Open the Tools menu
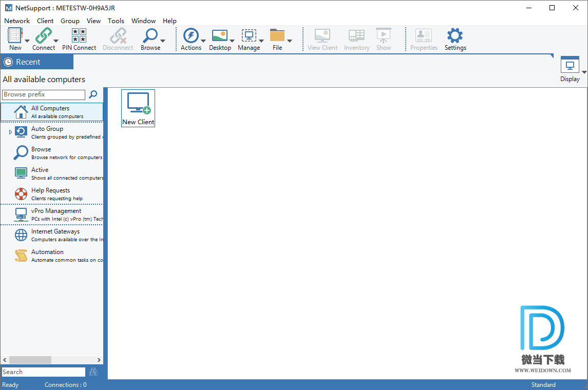Image resolution: width=588 pixels, height=390 pixels. (116, 21)
